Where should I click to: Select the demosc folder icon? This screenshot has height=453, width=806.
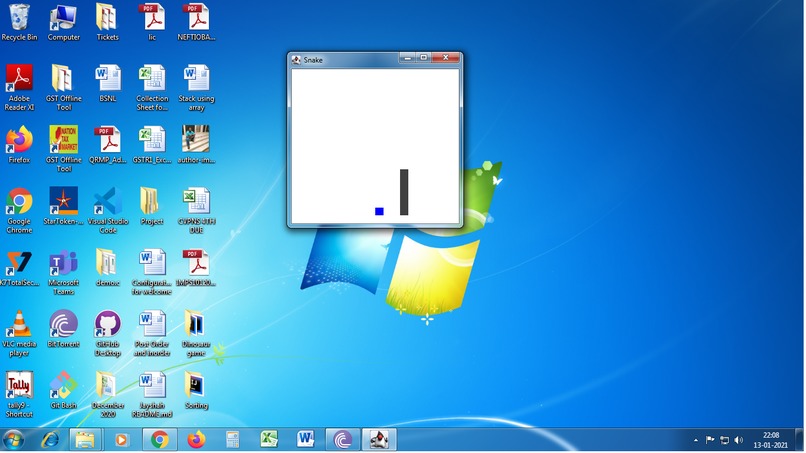coord(107,267)
